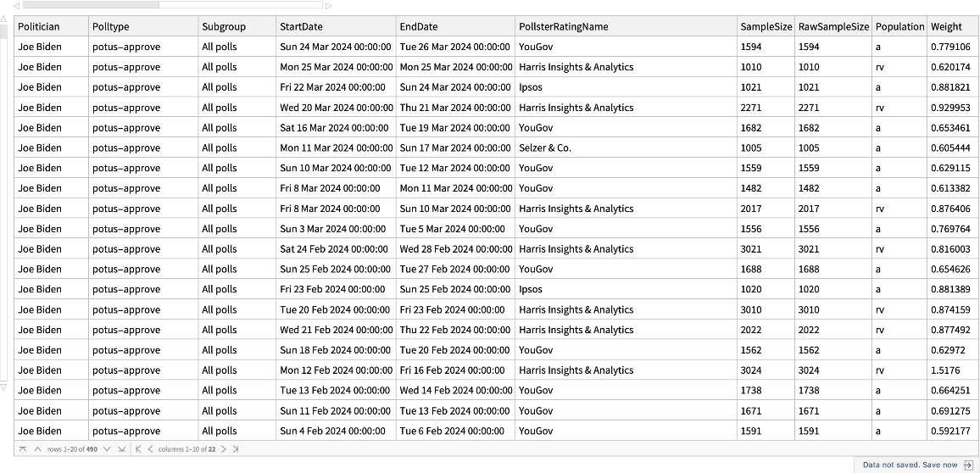The height and width of the screenshot is (473, 980).
Task: Click the vertical scrollbar up arrow
Action: coord(3,29)
